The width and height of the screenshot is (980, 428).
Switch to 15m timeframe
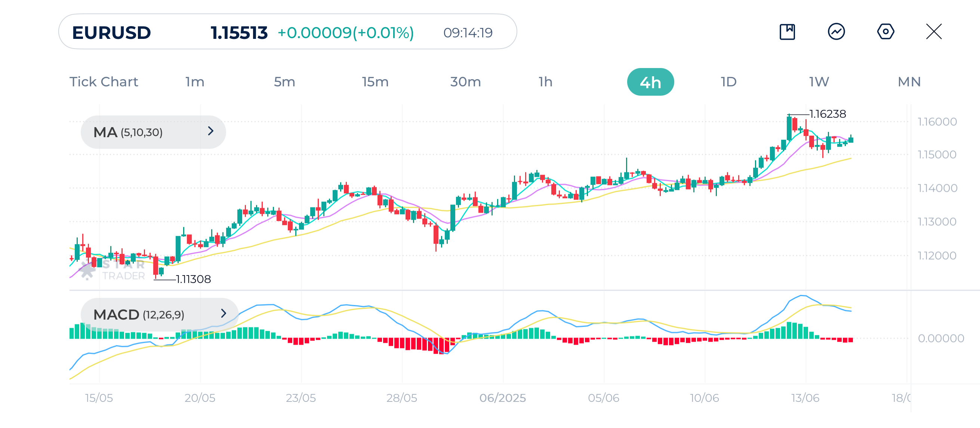(x=375, y=82)
